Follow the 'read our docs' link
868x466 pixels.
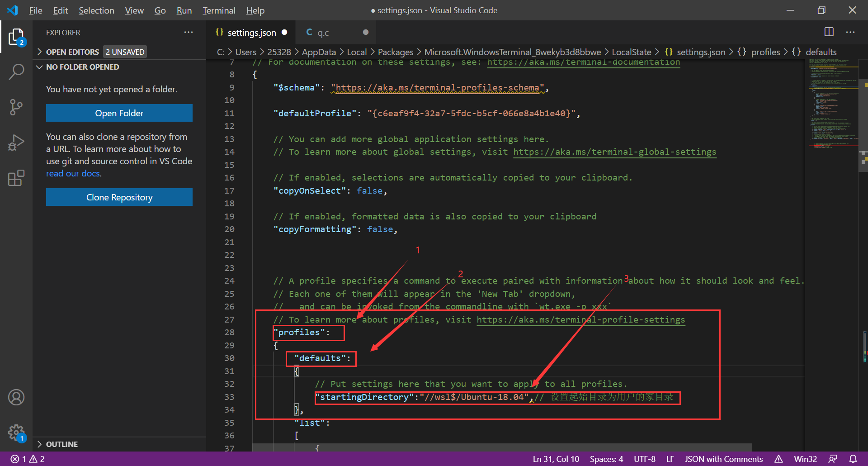73,173
